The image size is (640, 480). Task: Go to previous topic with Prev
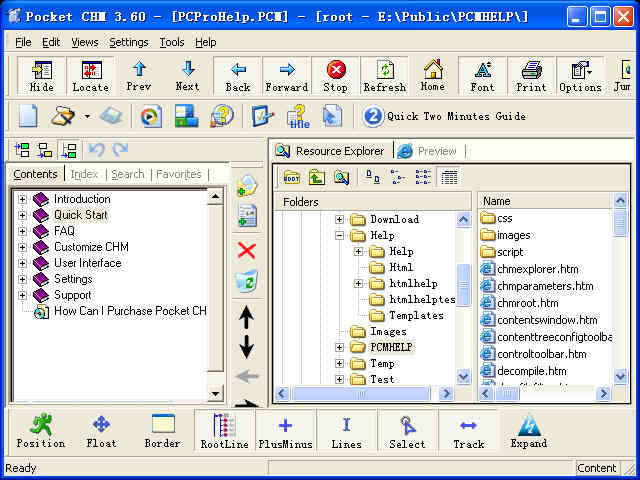point(139,76)
